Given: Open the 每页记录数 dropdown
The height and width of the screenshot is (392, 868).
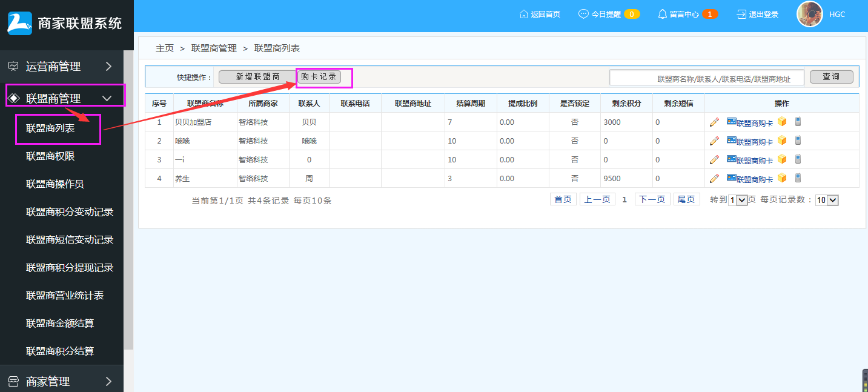Looking at the screenshot, I should click(x=827, y=200).
